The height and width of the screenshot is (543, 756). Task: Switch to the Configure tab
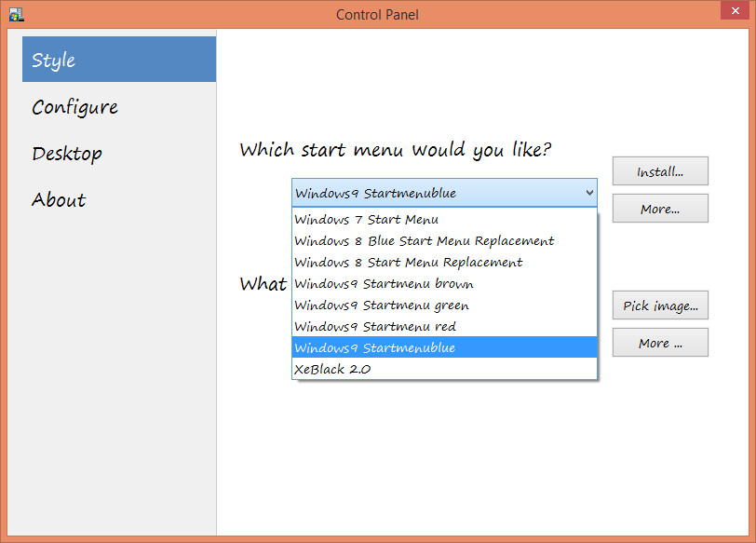pos(119,106)
